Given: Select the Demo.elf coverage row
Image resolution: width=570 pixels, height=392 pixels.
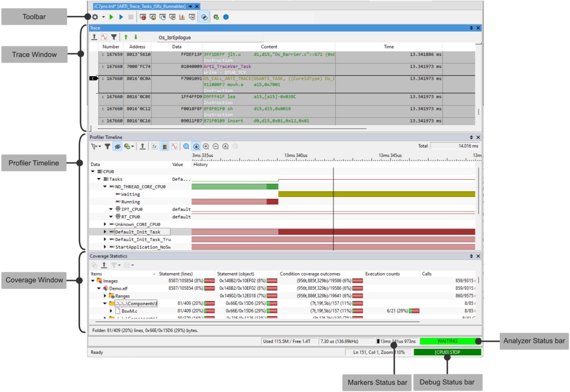Looking at the screenshot, I should click(x=282, y=288).
